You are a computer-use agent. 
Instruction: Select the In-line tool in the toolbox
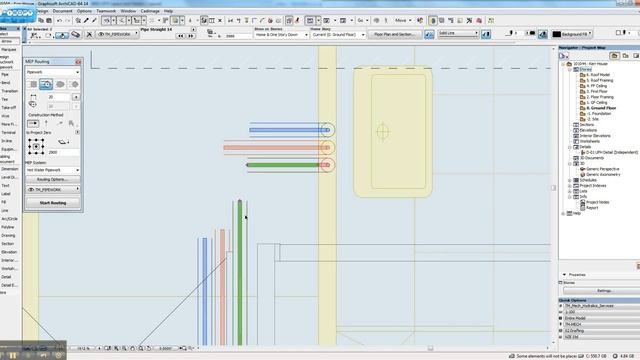coord(7,141)
